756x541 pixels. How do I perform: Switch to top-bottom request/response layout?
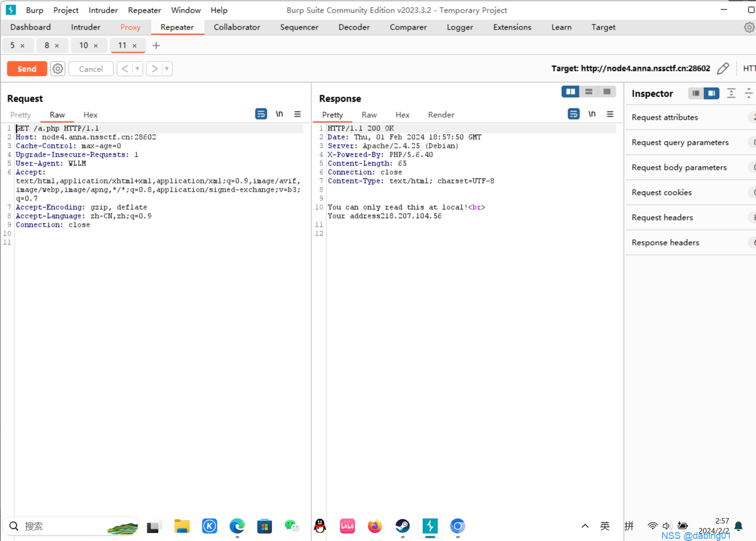pos(589,92)
